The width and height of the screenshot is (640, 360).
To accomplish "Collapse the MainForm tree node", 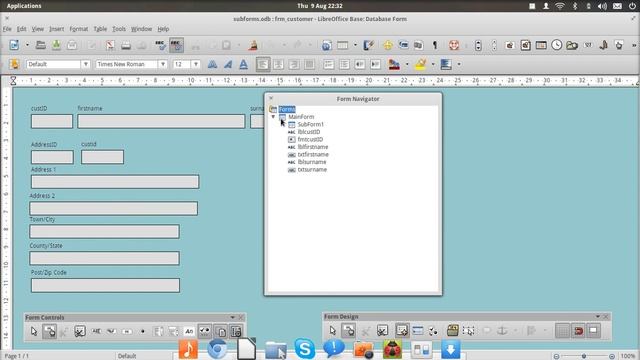I will tap(273, 117).
